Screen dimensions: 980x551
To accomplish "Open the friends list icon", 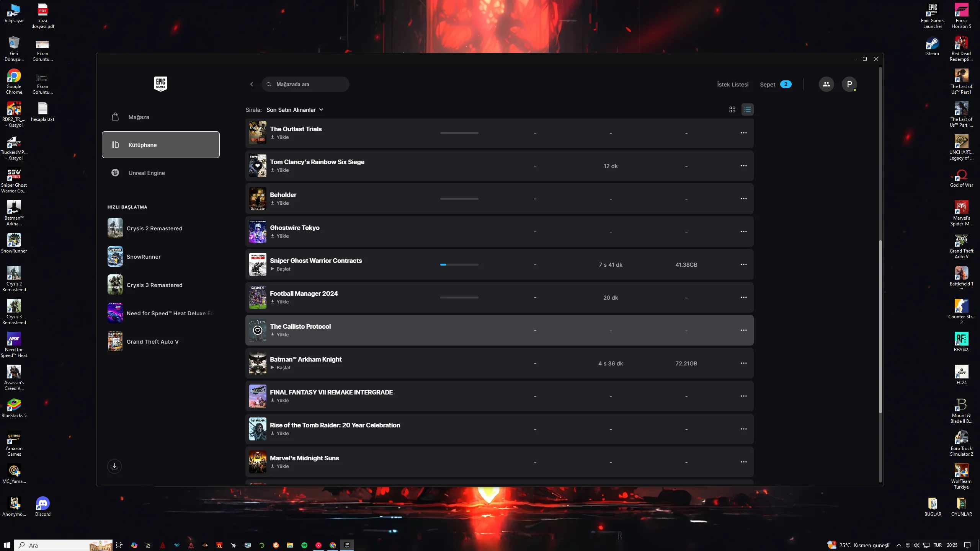I will coord(826,84).
